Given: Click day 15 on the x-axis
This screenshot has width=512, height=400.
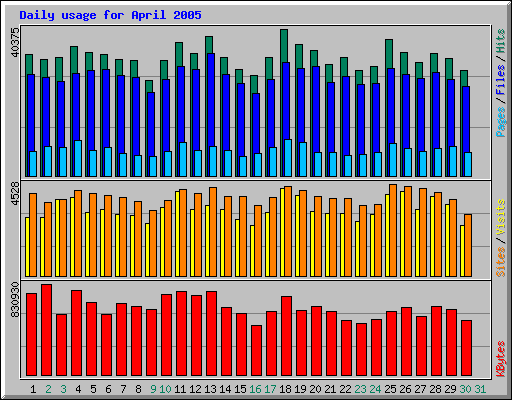Looking at the screenshot, I should (240, 389).
